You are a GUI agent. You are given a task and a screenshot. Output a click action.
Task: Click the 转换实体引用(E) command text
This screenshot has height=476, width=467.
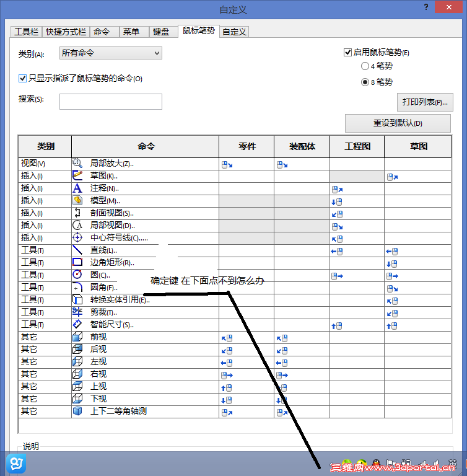[120, 299]
